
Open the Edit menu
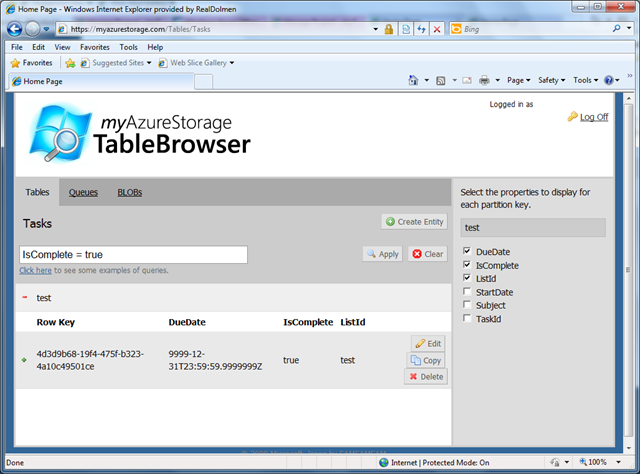click(x=38, y=47)
